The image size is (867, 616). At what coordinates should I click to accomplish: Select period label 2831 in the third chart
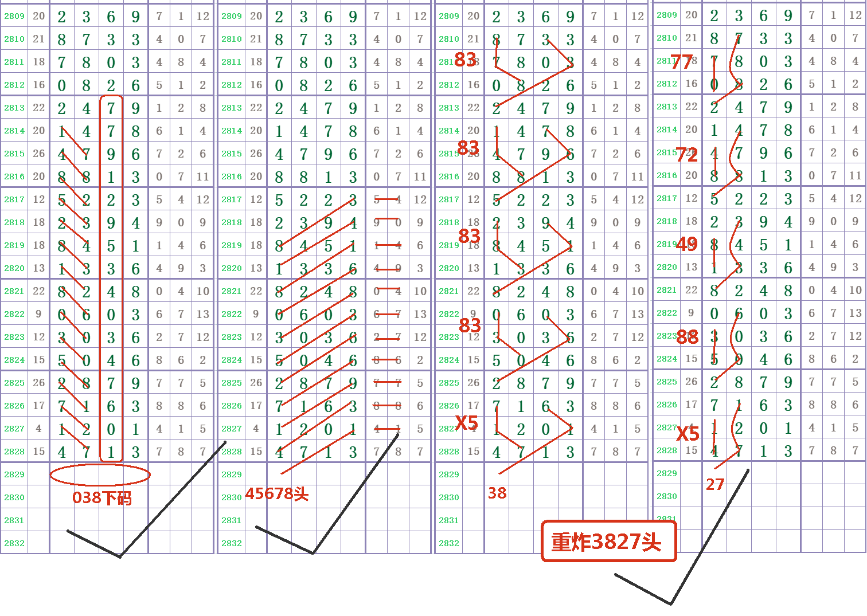click(x=449, y=520)
